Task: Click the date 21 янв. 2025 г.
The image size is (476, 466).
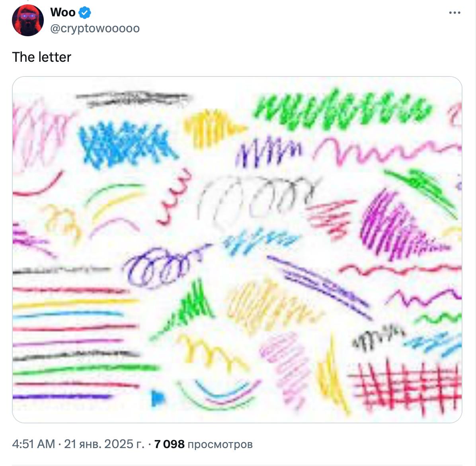Action: pos(104,444)
